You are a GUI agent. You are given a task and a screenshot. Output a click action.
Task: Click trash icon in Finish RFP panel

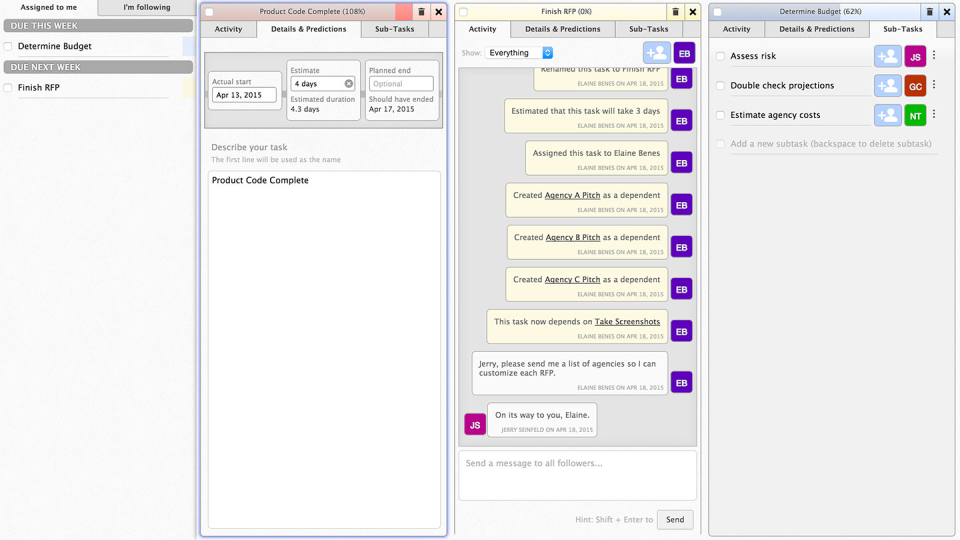click(675, 12)
